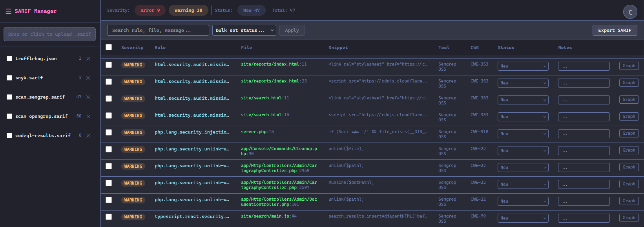This screenshot has width=644, height=227.
Task: Filter by the error 9 severity badge
Action: tap(150, 10)
